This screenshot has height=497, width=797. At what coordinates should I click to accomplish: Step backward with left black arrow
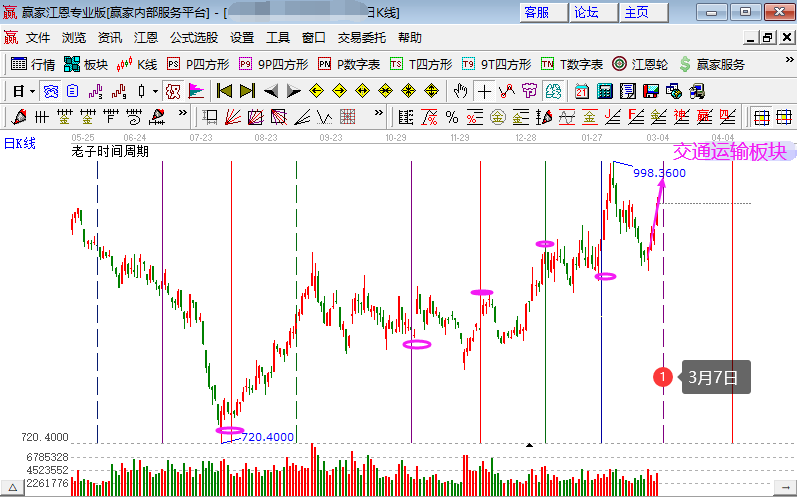click(271, 91)
